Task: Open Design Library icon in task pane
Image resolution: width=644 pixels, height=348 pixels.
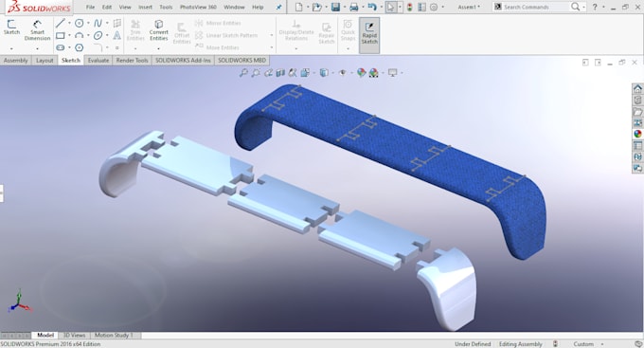Action: (x=637, y=100)
